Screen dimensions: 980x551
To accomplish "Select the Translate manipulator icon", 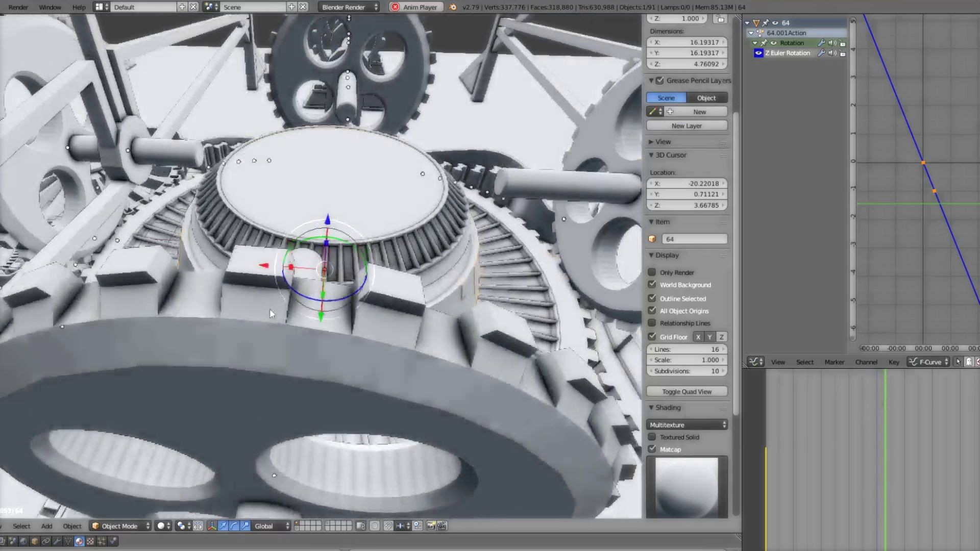I will pyautogui.click(x=223, y=525).
